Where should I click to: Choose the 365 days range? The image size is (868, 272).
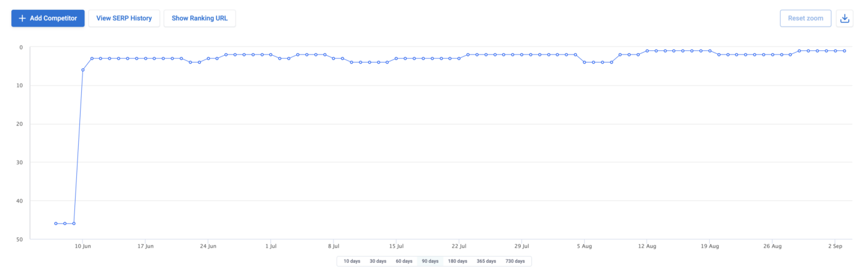(486, 261)
